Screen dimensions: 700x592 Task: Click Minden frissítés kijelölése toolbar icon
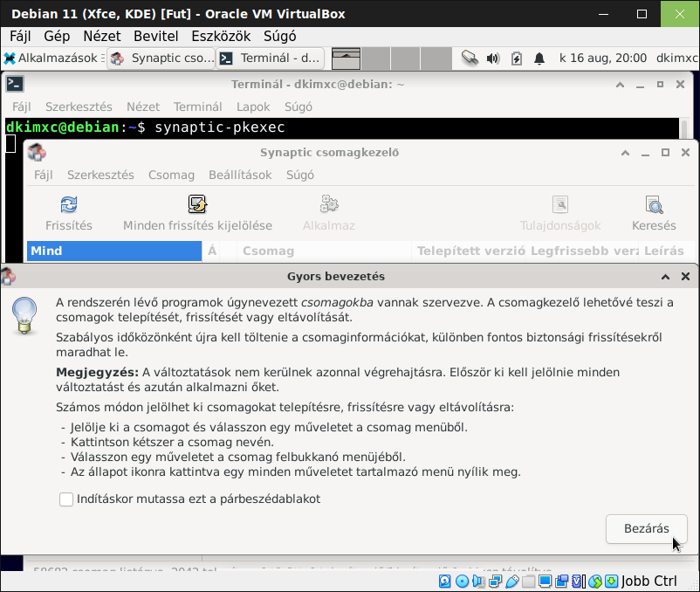click(197, 204)
